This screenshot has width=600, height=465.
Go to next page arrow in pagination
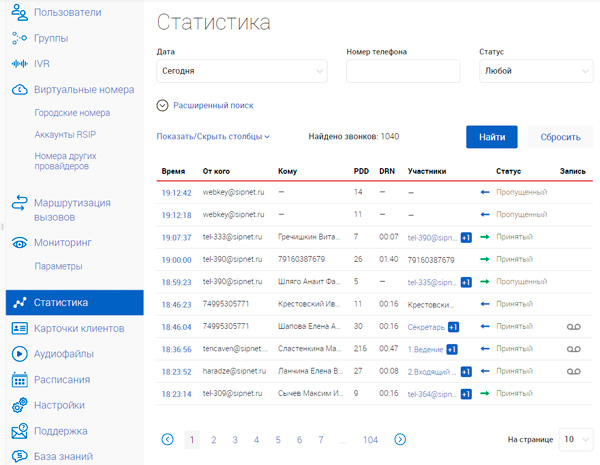pos(400,439)
